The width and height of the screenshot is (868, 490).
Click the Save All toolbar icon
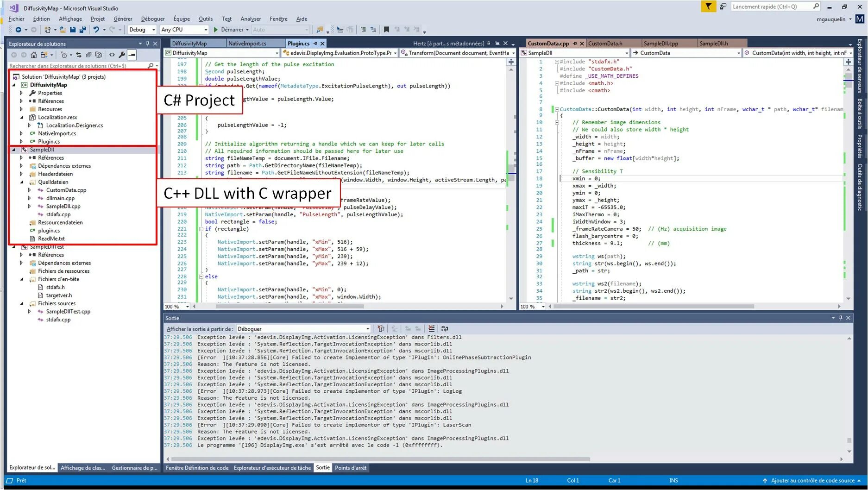click(x=82, y=30)
